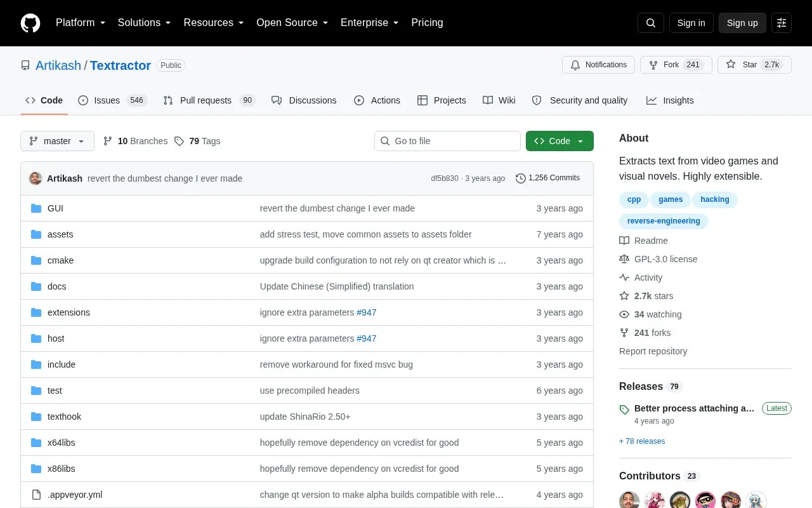
Task: Open the Actions tab
Action: coord(377,100)
